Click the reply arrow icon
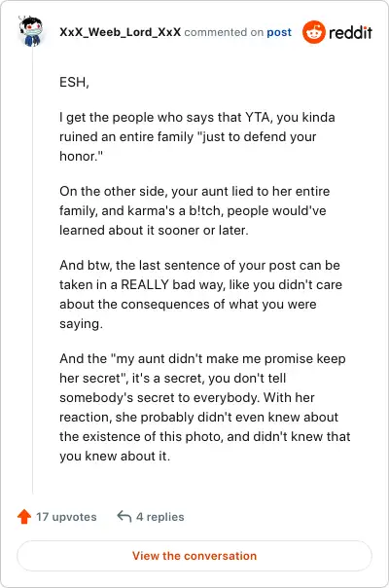The width and height of the screenshot is (389, 588). coord(124,516)
